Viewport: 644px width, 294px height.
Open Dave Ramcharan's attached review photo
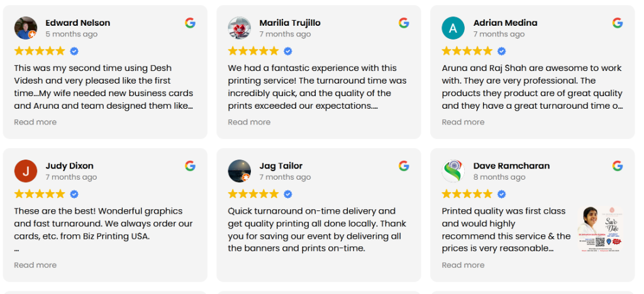pyautogui.click(x=599, y=229)
